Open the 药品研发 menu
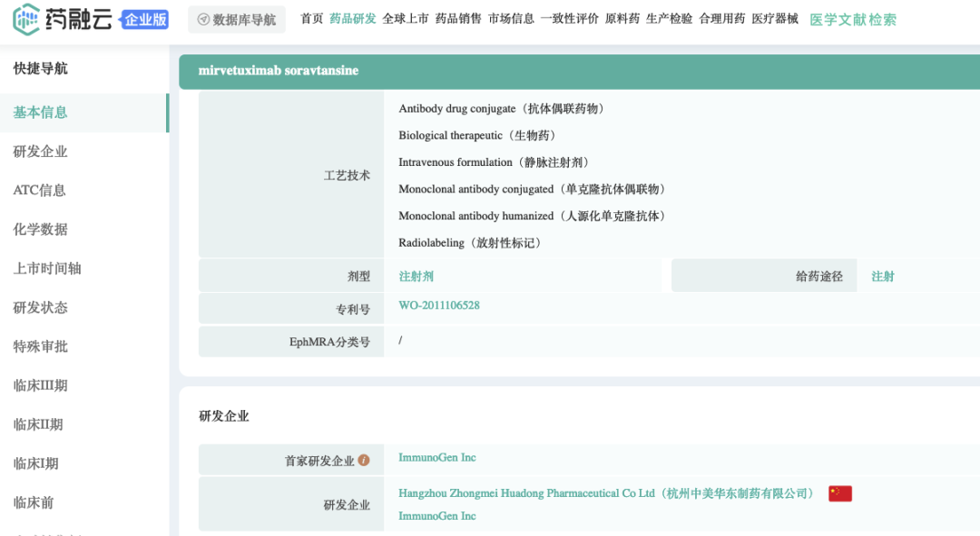 coord(352,18)
